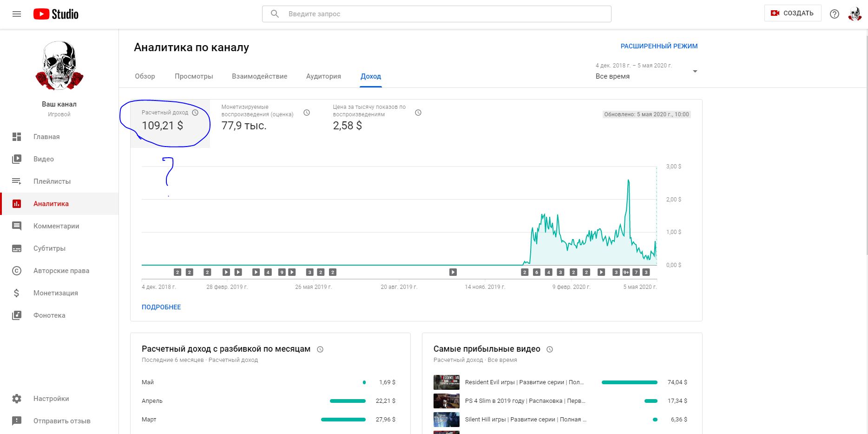Click the search magnifier icon
The image size is (868, 434).
275,14
